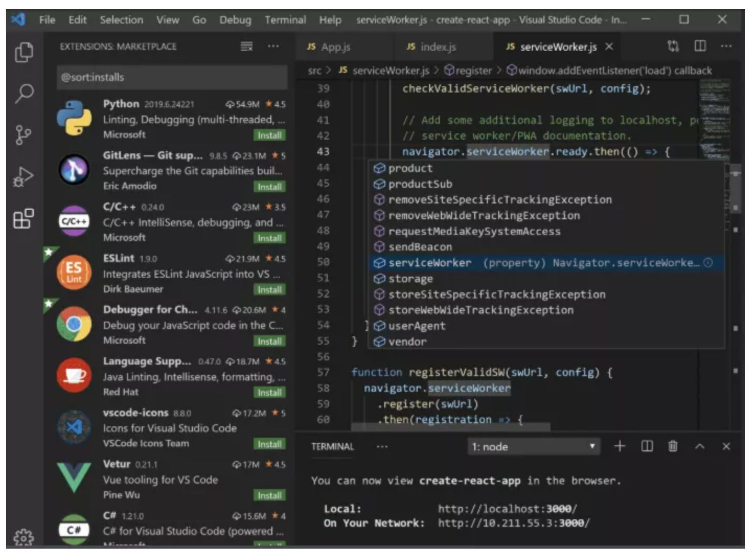Close the terminal panel
Screen dimensions: 756x557
point(726,446)
